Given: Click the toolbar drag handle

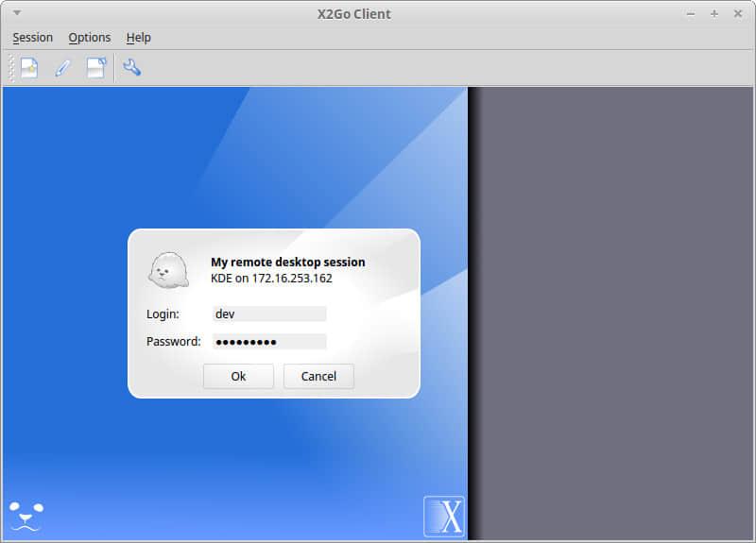Looking at the screenshot, I should pyautogui.click(x=11, y=68).
